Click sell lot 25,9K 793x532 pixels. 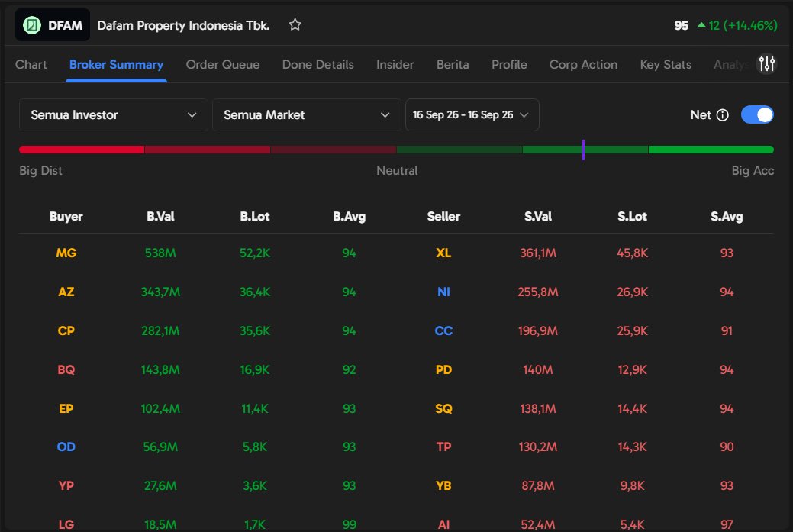pyautogui.click(x=632, y=330)
